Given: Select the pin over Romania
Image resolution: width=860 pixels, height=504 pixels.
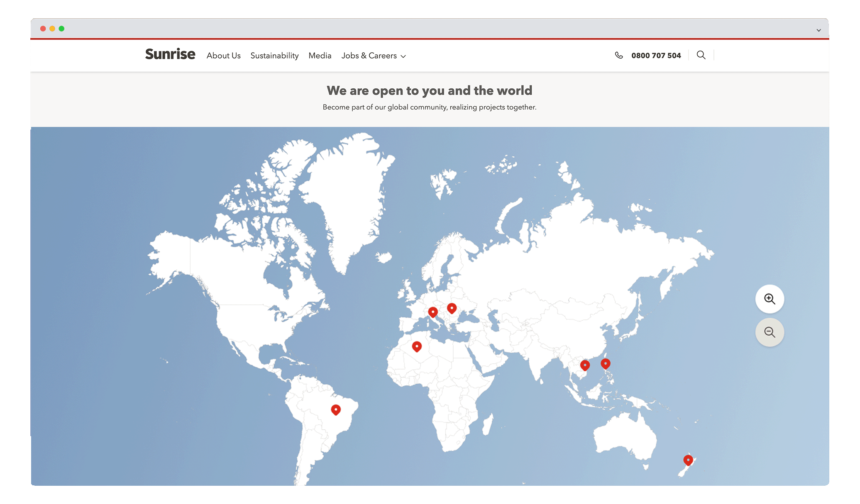Looking at the screenshot, I should click(x=452, y=308).
